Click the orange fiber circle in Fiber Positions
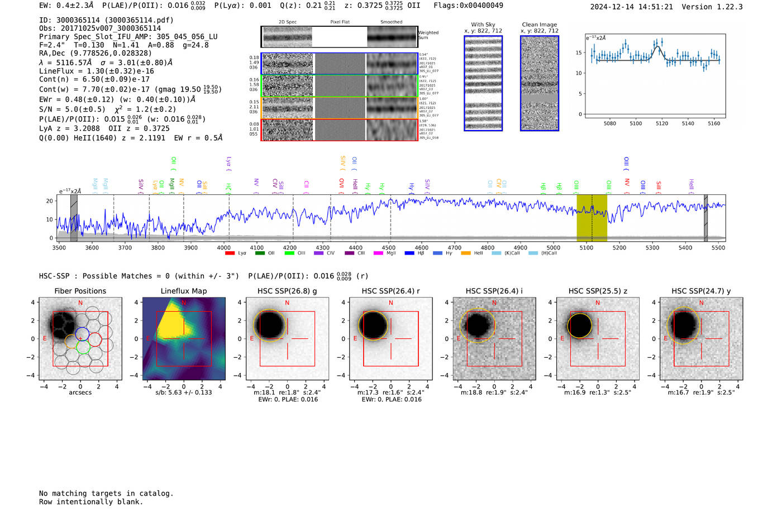 click(x=71, y=342)
